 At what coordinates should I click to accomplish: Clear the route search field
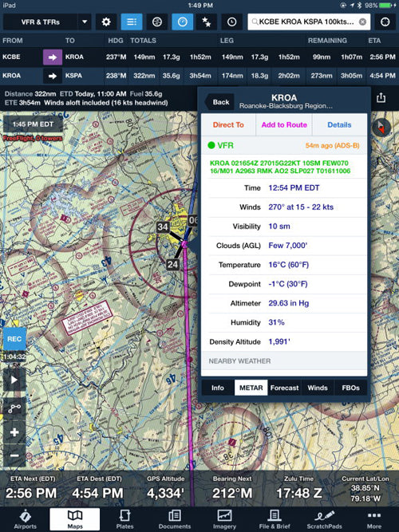coord(362,22)
